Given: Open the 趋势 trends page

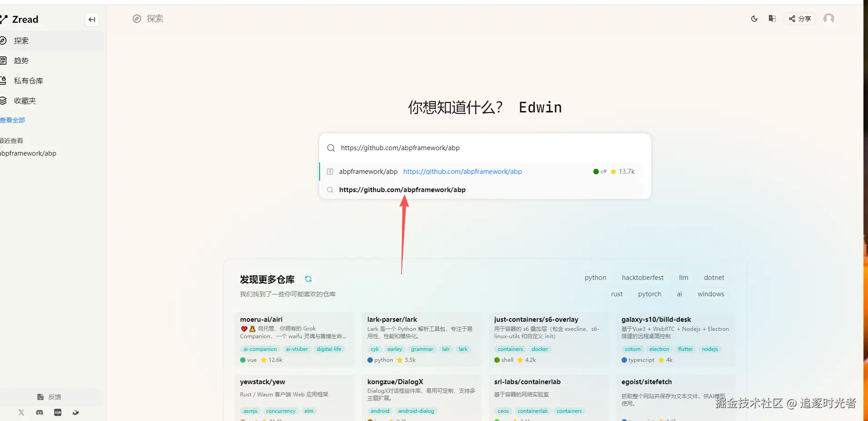Looking at the screenshot, I should click(x=51, y=61).
